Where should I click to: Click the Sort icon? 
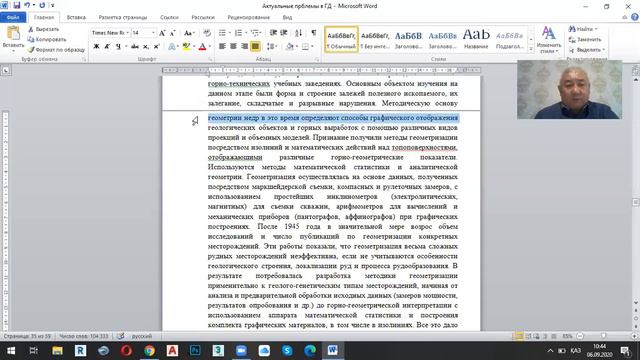coord(298,33)
